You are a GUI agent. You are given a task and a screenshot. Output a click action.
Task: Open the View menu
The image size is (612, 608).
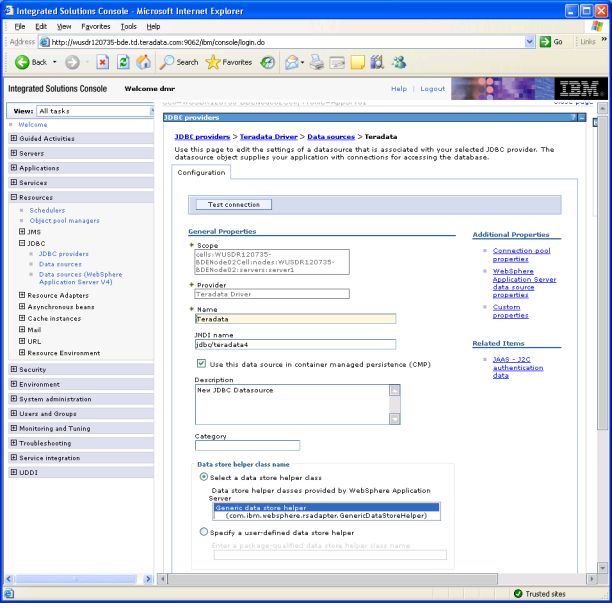pos(64,27)
